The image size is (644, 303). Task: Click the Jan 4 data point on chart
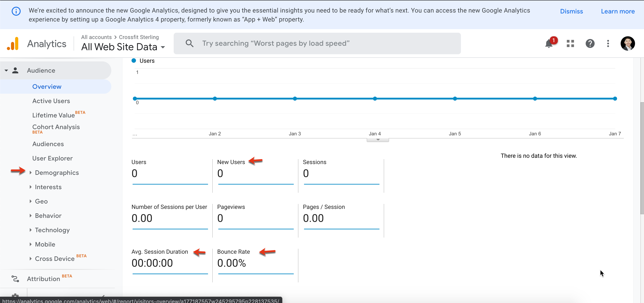point(375,99)
